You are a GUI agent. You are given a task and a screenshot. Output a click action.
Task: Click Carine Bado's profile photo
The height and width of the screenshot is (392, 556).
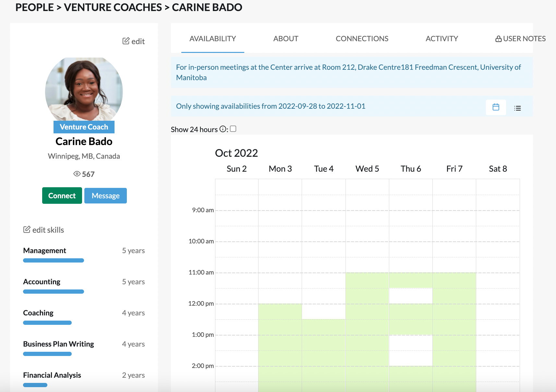click(84, 89)
